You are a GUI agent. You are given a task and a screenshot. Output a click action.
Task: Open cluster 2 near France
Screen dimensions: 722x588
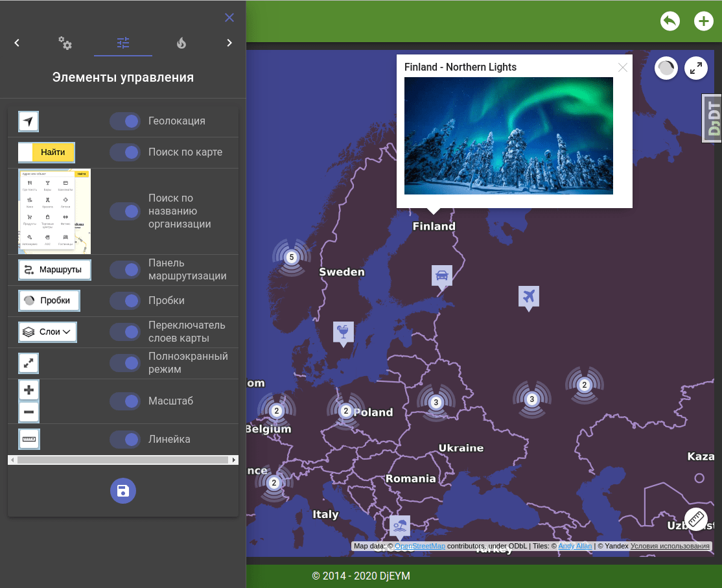(274, 482)
